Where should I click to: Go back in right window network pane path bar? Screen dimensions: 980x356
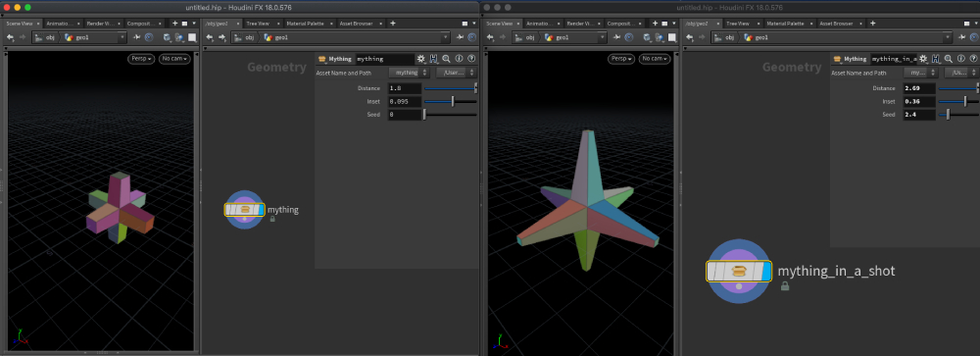689,37
